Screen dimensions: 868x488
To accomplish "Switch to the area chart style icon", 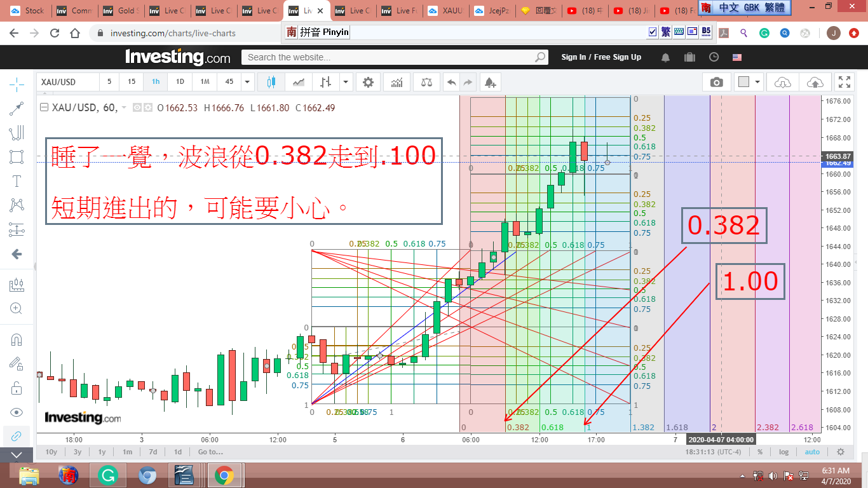I will click(298, 82).
